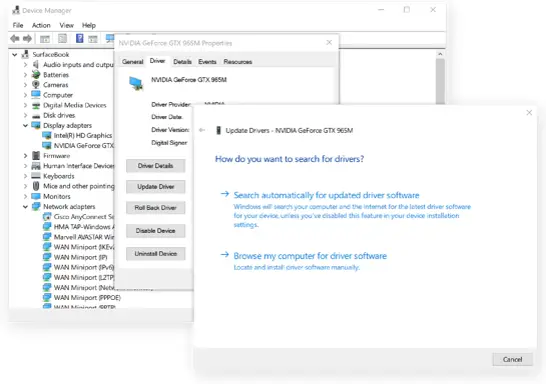Click the scrollbar up arrow in Device Manager
The image size is (546, 384).
[x=440, y=54]
